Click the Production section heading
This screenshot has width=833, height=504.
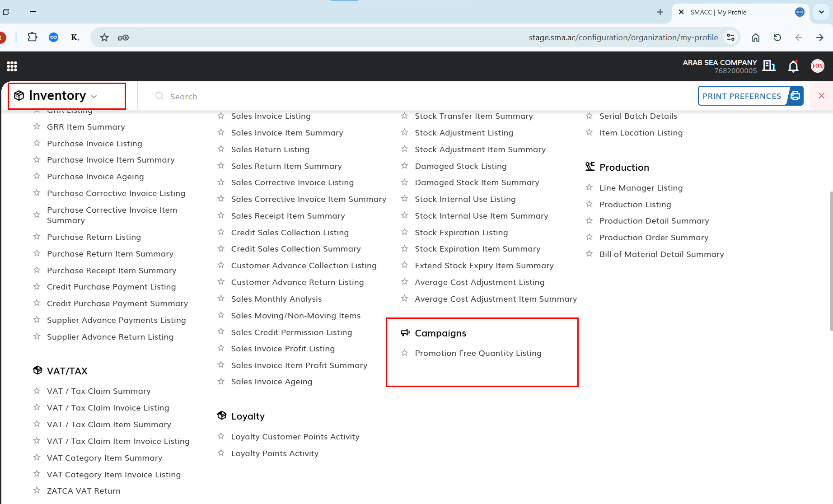coord(624,167)
